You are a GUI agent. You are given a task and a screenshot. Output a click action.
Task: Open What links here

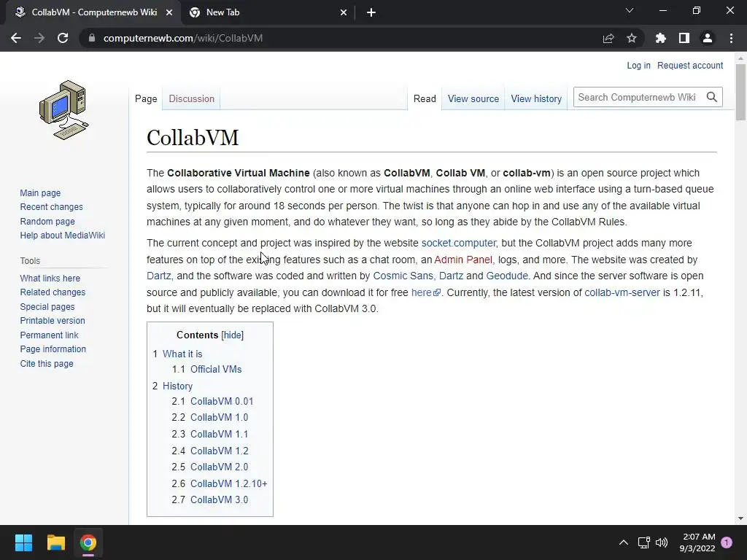click(50, 278)
